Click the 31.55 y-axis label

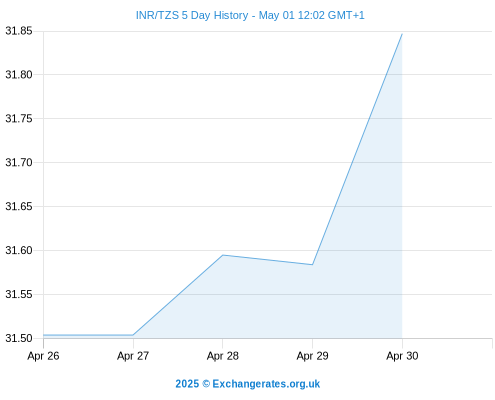pos(19,295)
